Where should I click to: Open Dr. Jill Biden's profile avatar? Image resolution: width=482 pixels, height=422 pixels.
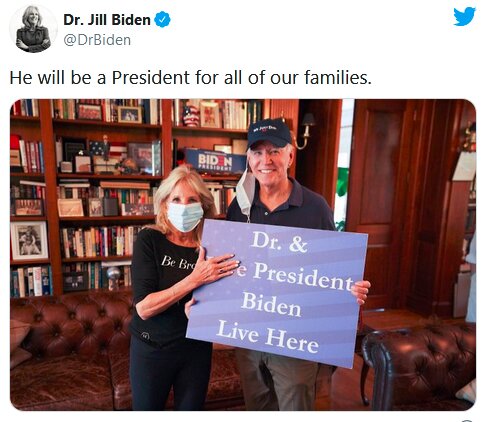pos(33,29)
